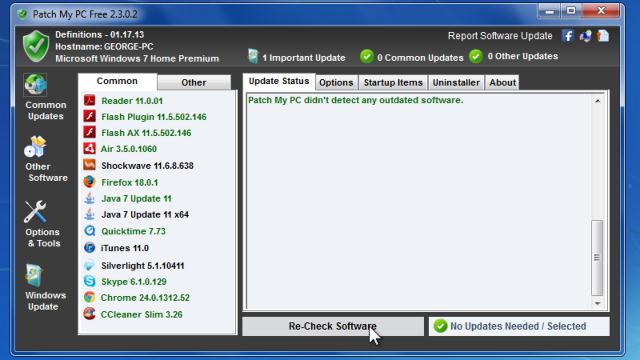Click the Java 7 Update 11 icon
Viewport: 640px width, 360px height.
pyautogui.click(x=89, y=198)
